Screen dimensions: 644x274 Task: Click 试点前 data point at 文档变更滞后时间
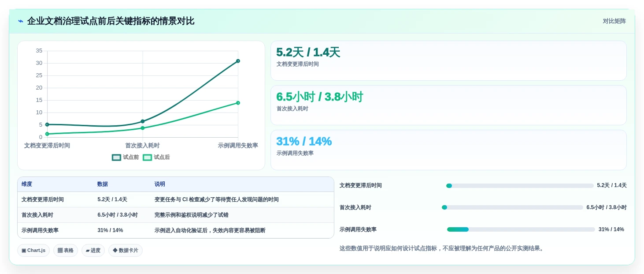47,124
